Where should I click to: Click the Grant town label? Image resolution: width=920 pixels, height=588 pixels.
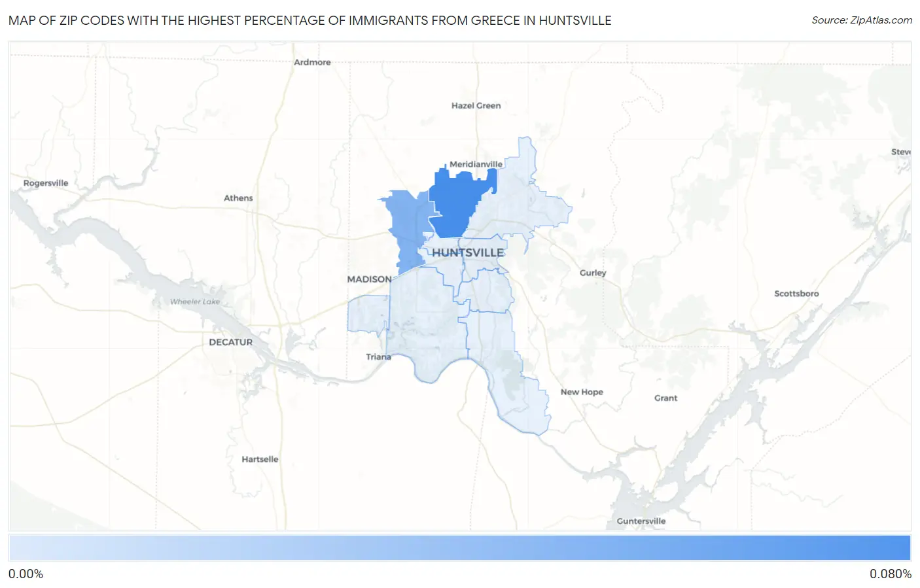click(665, 398)
